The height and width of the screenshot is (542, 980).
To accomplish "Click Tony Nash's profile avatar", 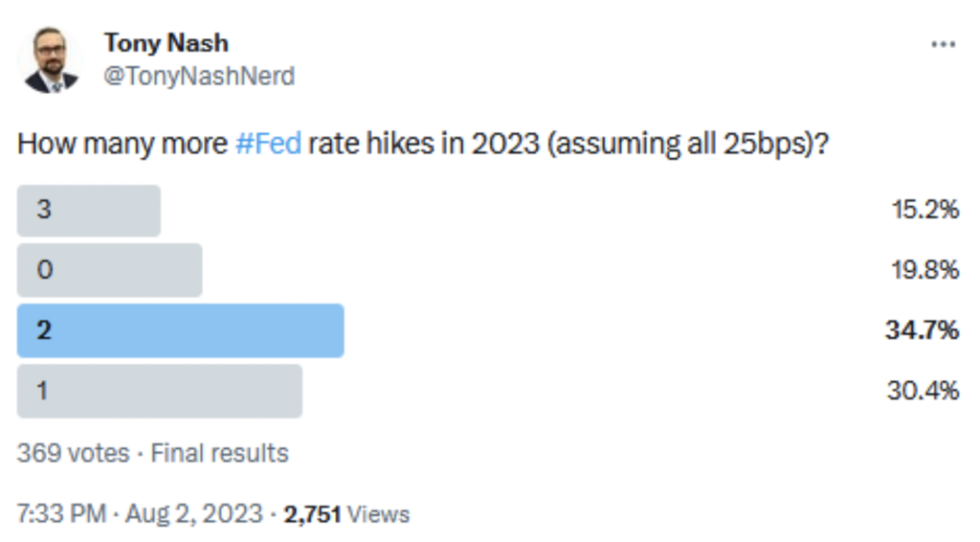I will pyautogui.click(x=51, y=60).
